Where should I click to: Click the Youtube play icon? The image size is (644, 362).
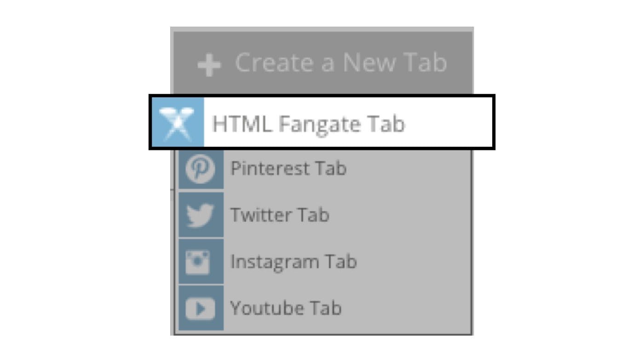tap(201, 308)
